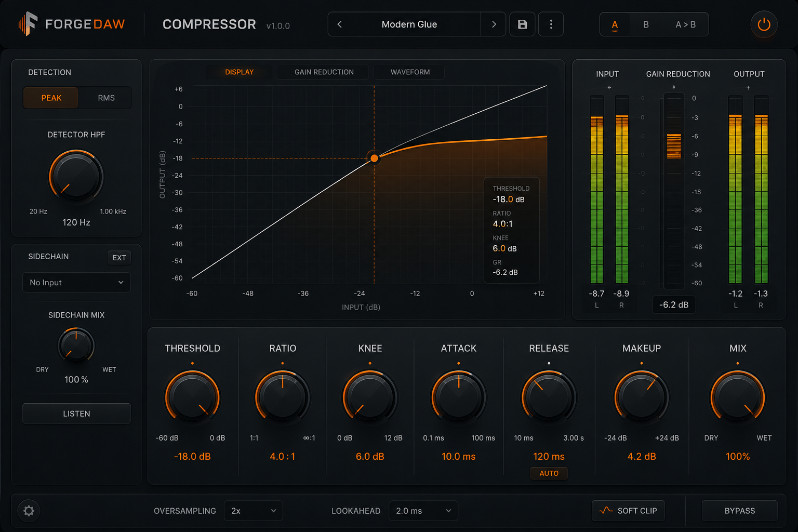798x532 pixels.
Task: Click the 100% mix value under the Mix knob
Action: tap(738, 457)
